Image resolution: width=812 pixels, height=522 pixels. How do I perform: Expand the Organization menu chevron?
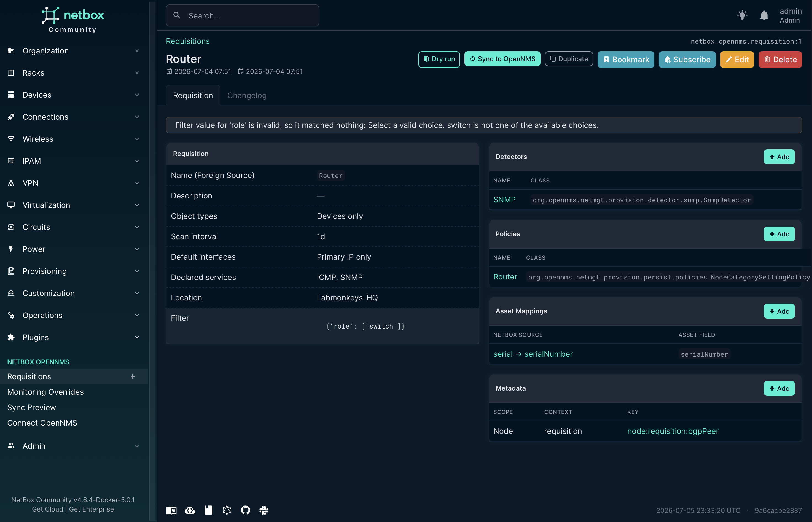(x=137, y=50)
